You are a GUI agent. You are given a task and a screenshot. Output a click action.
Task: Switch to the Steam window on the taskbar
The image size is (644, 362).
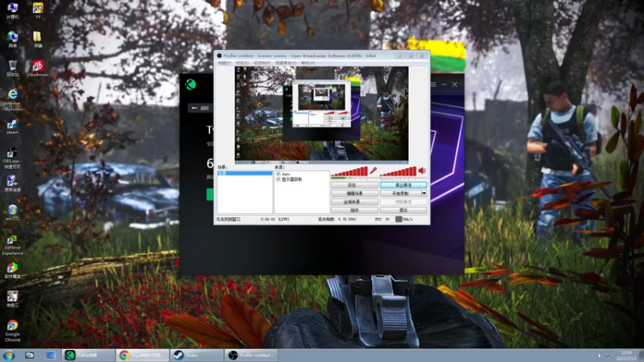click(x=196, y=355)
